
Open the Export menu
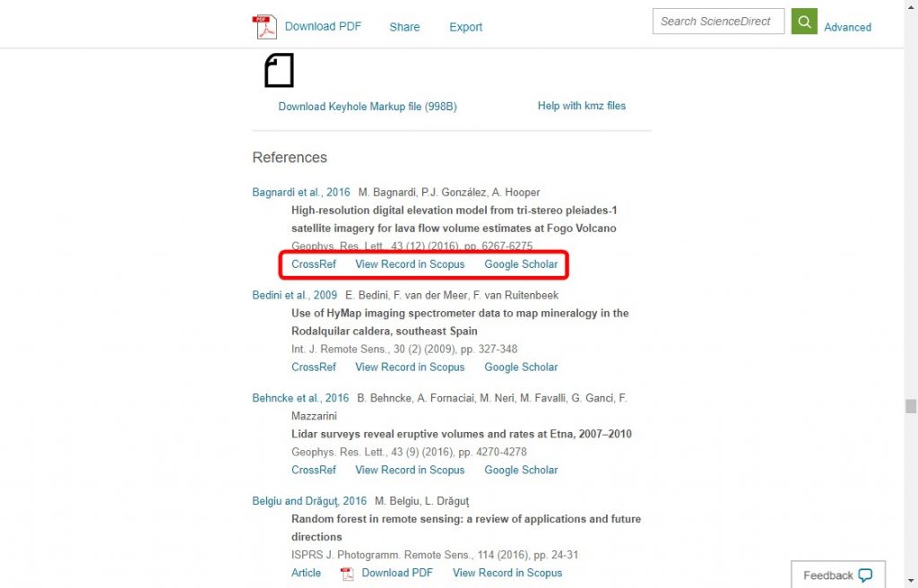(465, 27)
